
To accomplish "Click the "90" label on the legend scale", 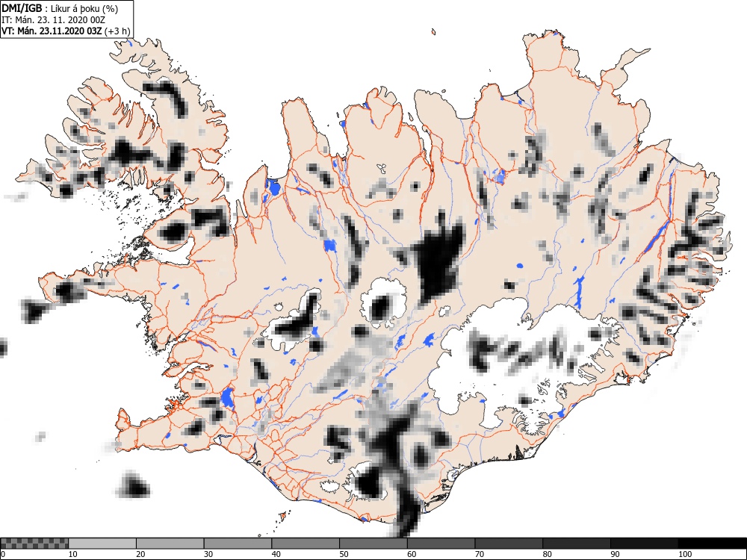I will click(x=615, y=554).
